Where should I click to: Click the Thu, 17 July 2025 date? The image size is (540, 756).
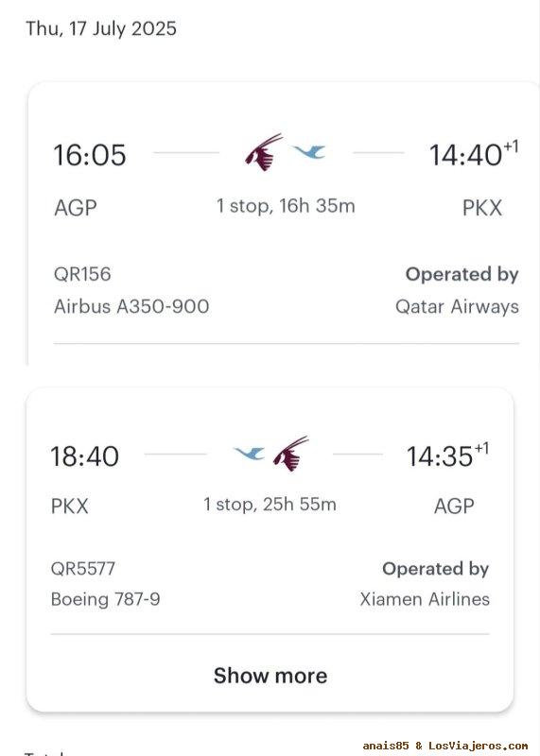[101, 28]
